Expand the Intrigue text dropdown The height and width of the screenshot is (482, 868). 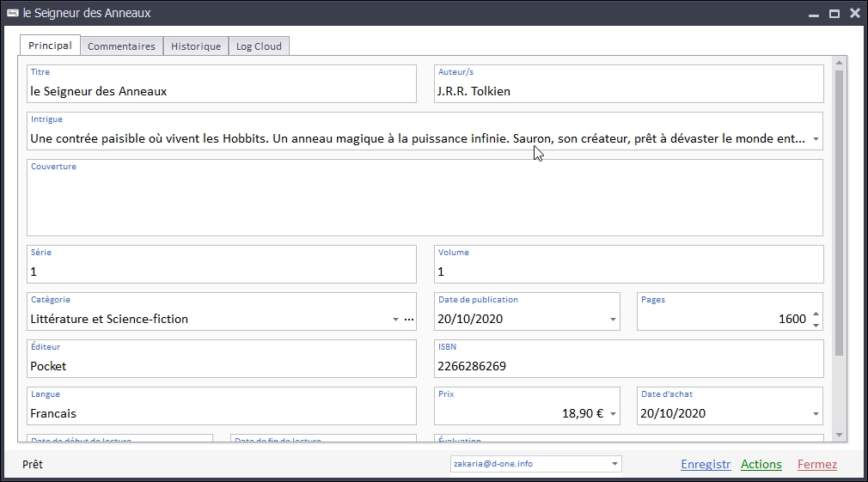[x=815, y=139]
